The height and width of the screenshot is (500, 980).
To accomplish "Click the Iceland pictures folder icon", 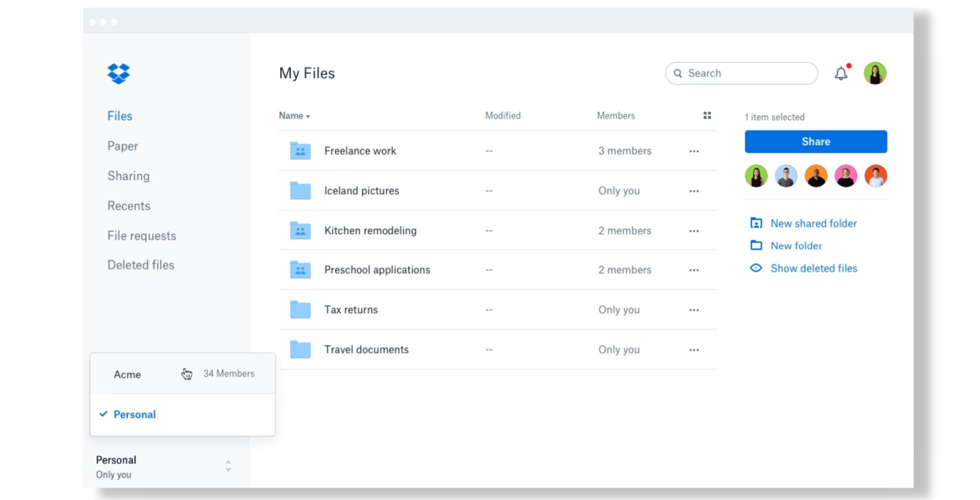I will (300, 191).
